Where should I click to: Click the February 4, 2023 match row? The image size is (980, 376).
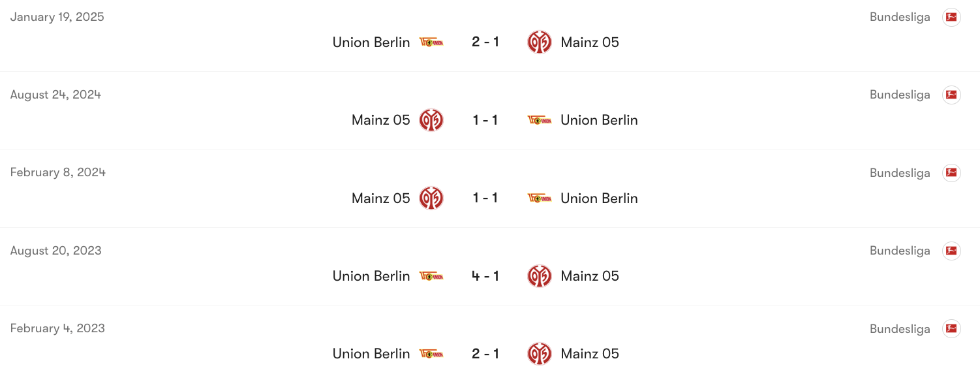tap(489, 344)
